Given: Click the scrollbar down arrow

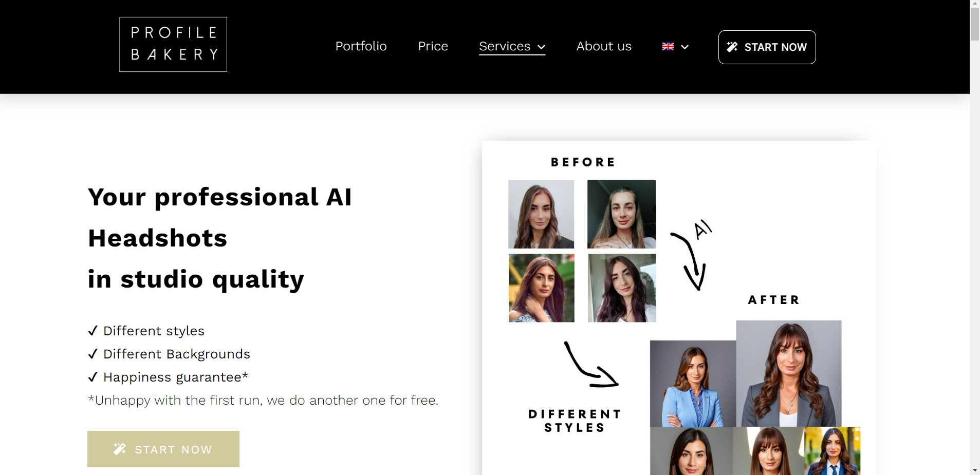Looking at the screenshot, I should (x=975, y=470).
